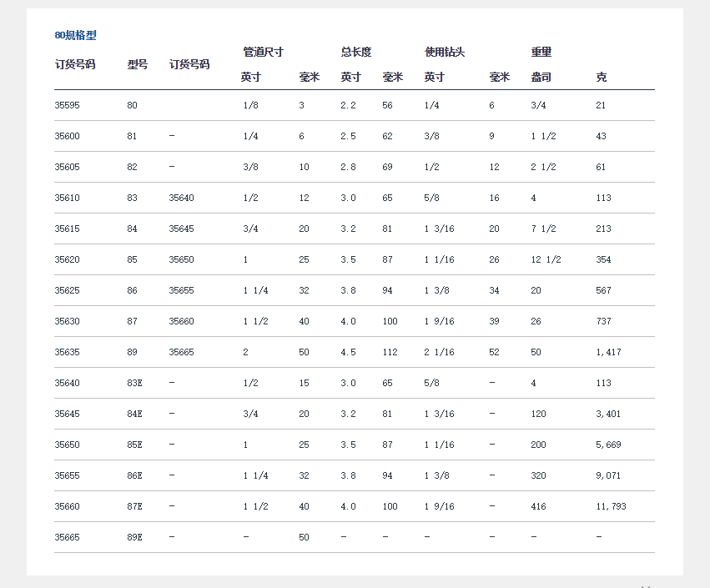Image resolution: width=710 pixels, height=588 pixels.
Task: Select order code 35600 cell
Action: [x=68, y=136]
